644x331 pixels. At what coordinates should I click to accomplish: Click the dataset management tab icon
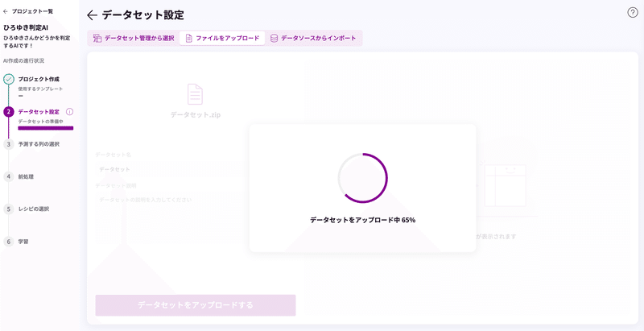tap(97, 38)
